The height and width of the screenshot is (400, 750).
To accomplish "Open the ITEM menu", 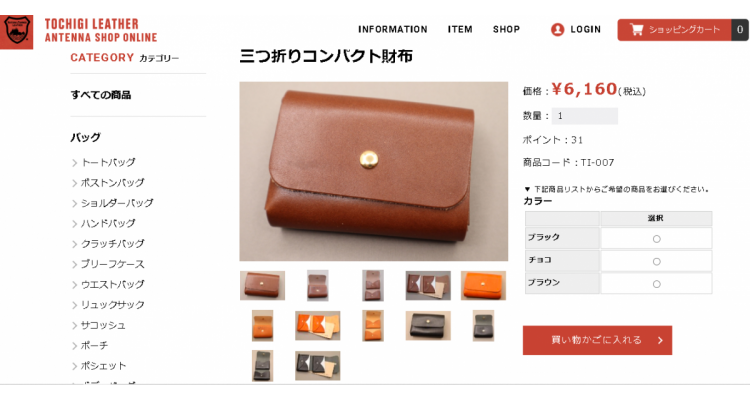I will click(460, 30).
